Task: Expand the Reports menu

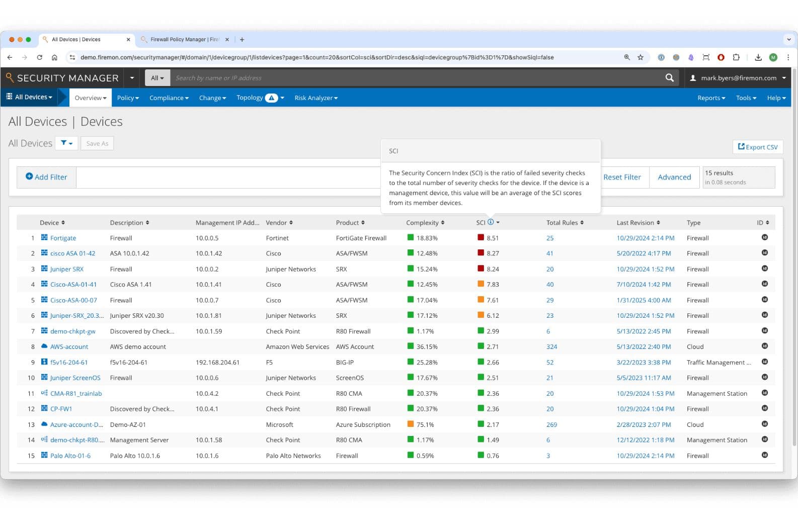Action: (711, 98)
